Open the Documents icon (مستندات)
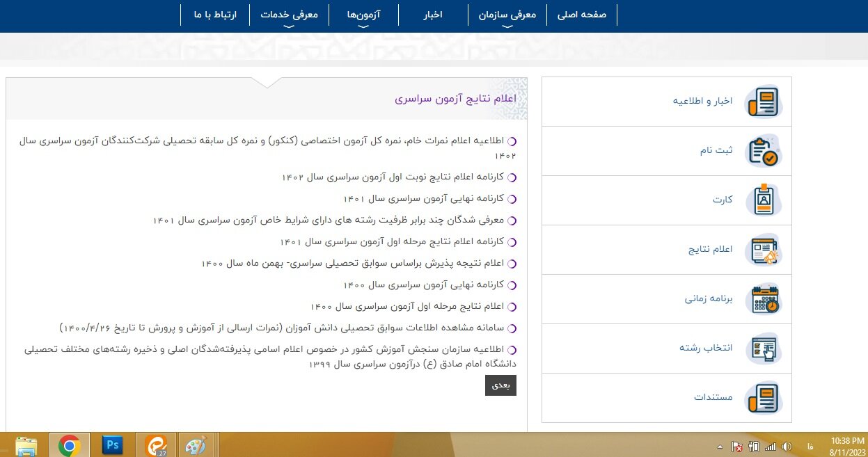 click(x=764, y=399)
